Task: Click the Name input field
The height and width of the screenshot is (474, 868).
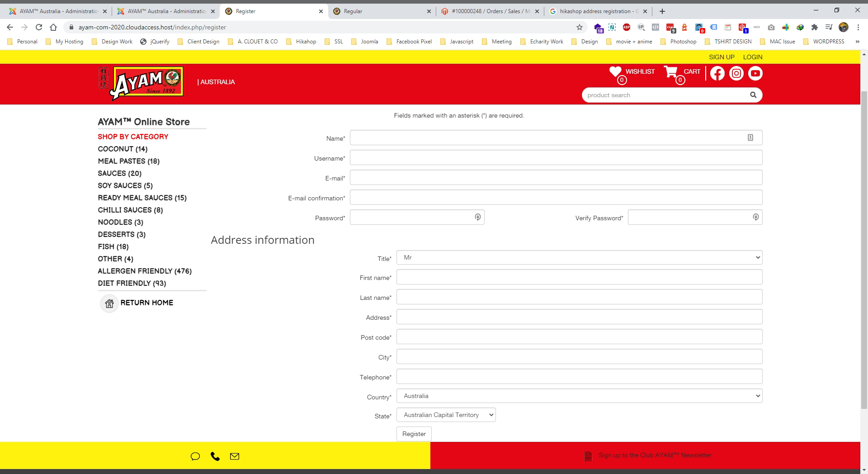Action: click(x=556, y=137)
